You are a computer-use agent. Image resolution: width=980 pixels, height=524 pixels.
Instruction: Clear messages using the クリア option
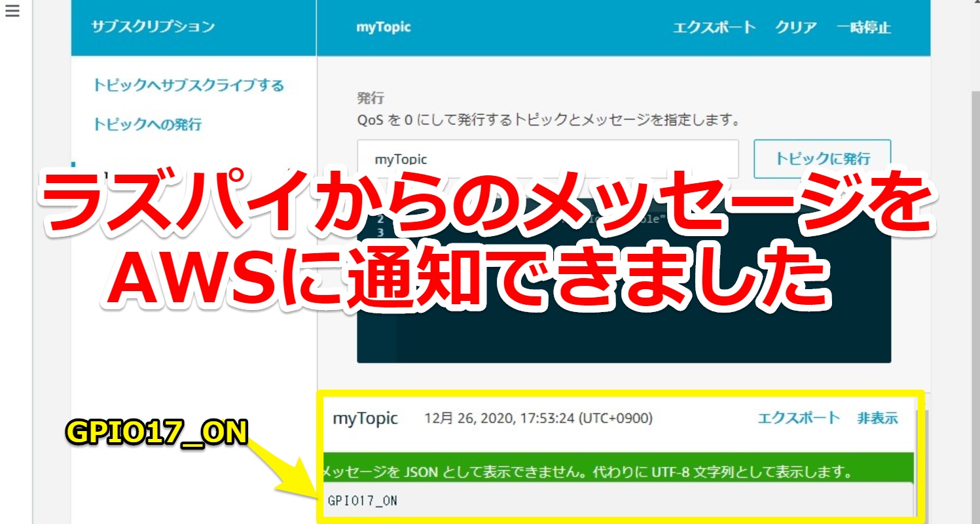(798, 28)
